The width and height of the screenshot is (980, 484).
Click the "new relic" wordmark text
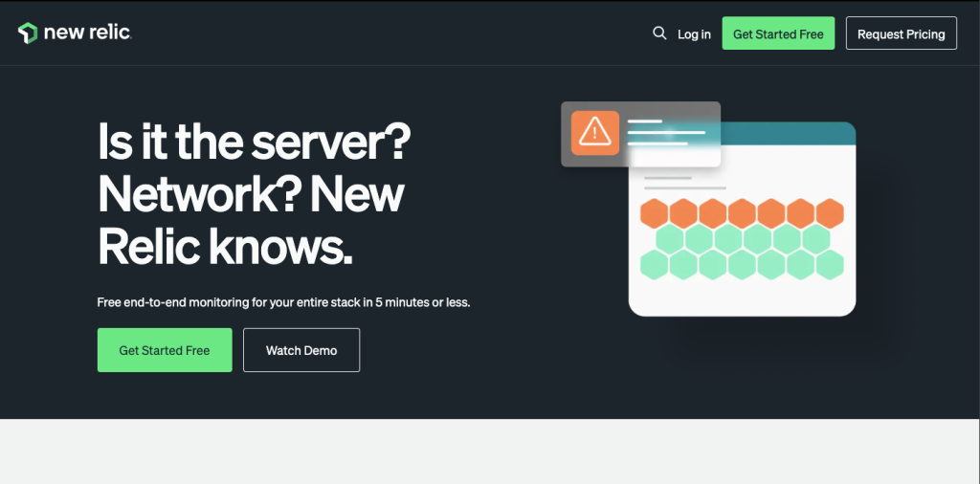tap(87, 33)
